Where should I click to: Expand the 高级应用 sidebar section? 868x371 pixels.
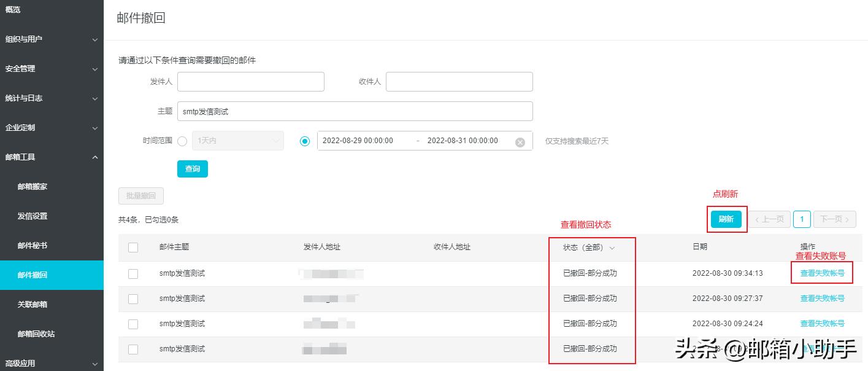[52, 363]
